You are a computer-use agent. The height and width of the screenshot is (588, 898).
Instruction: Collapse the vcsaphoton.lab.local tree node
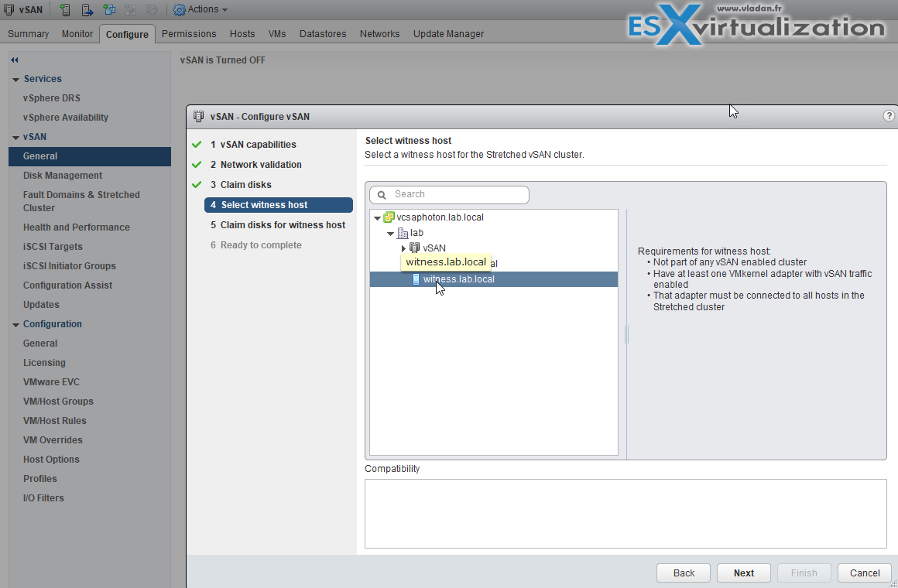(x=378, y=217)
